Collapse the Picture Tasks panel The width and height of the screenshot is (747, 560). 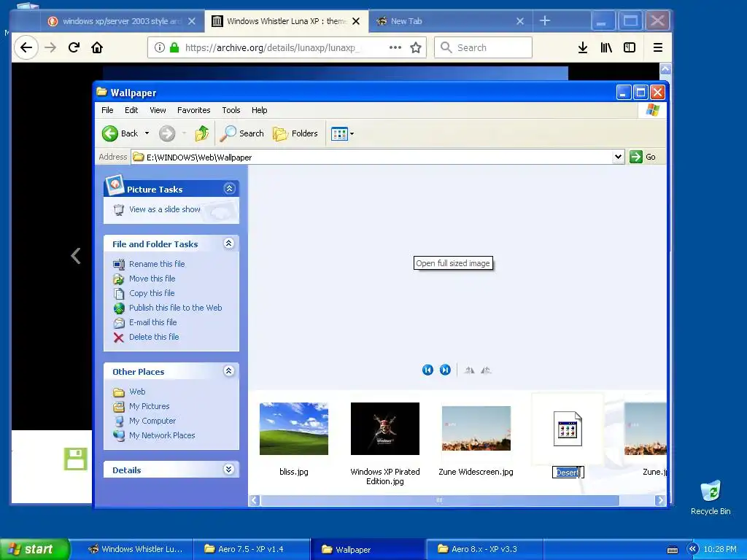pyautogui.click(x=229, y=189)
